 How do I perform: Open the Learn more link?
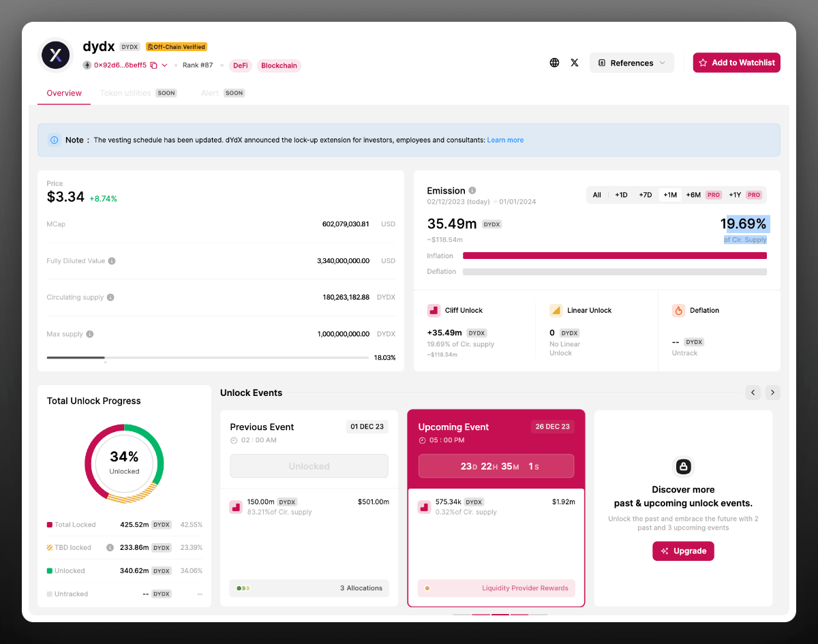pos(505,140)
